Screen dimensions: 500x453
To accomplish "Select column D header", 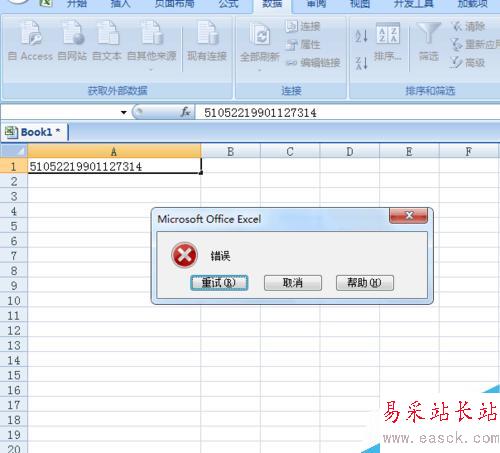I will tap(350, 152).
